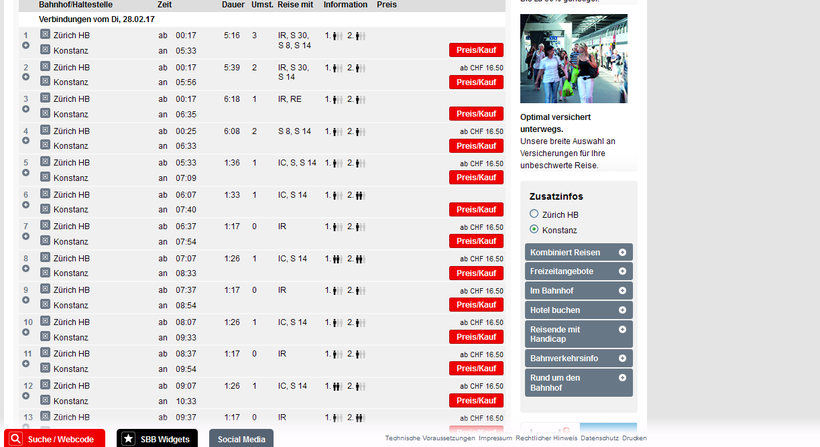Click Preis/Kauf for connection arriving 05:33

tap(476, 50)
